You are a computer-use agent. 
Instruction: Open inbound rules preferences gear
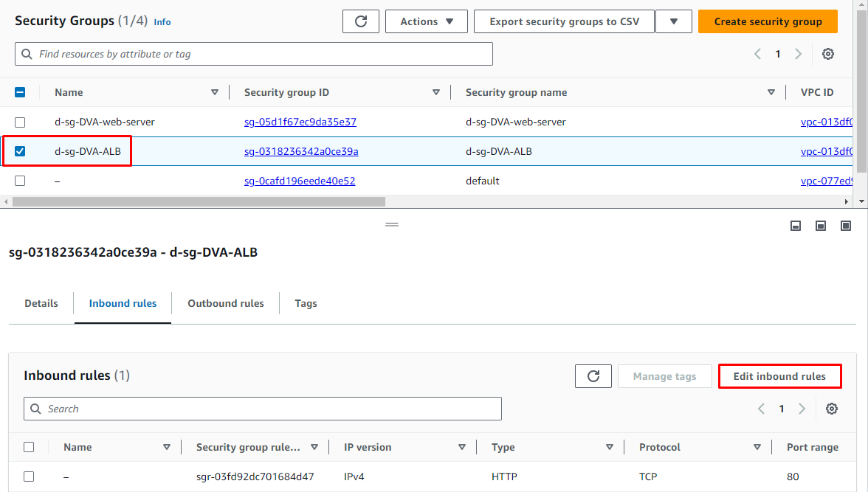(832, 409)
